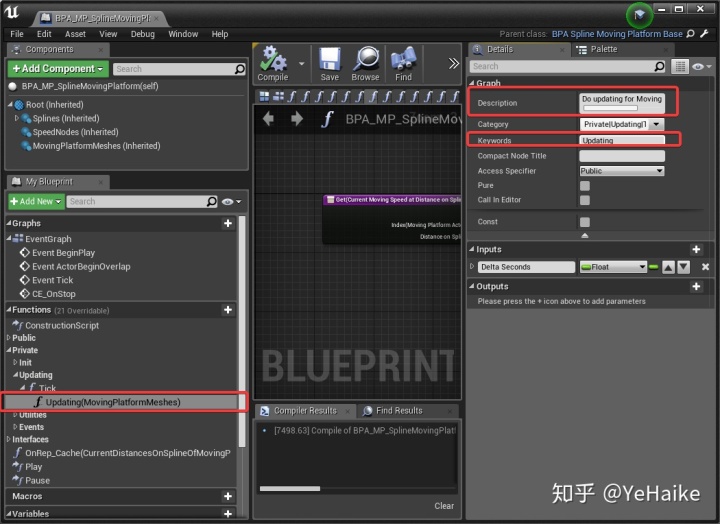
Task: Open the Window menu
Action: (183, 34)
